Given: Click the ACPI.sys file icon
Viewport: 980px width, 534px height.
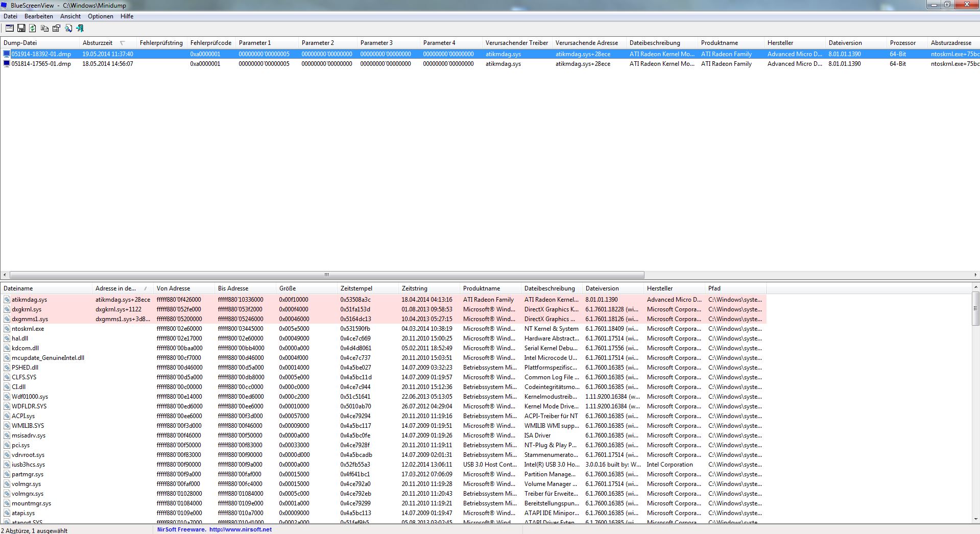Looking at the screenshot, I should coord(7,416).
